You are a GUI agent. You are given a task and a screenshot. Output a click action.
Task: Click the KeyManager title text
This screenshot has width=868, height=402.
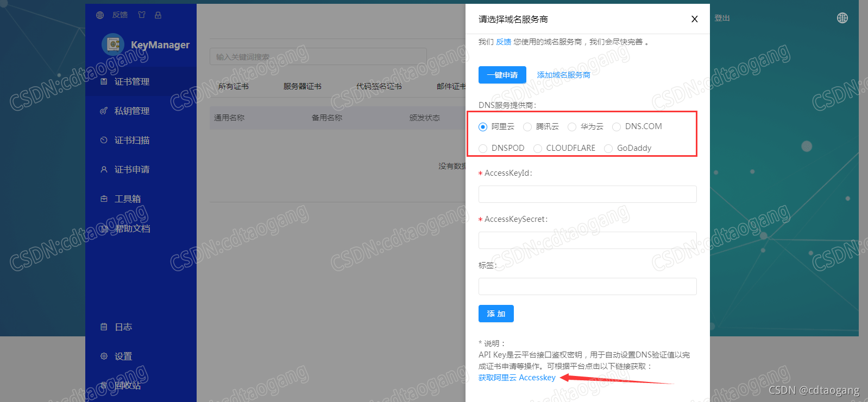160,45
